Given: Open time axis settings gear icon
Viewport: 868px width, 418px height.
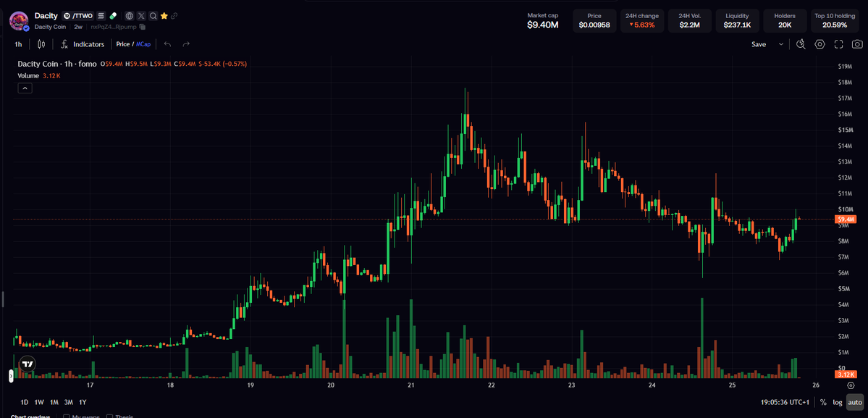Looking at the screenshot, I should [x=851, y=385].
